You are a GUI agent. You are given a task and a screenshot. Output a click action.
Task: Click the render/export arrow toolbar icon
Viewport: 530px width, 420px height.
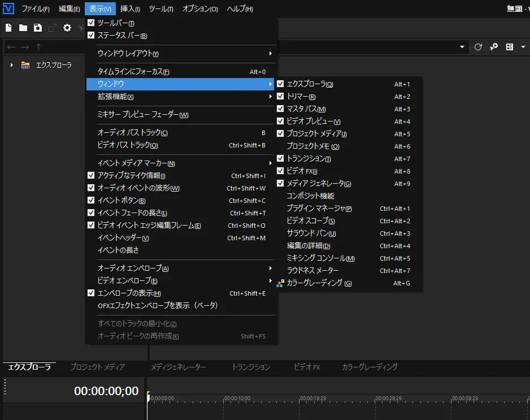tap(53, 28)
